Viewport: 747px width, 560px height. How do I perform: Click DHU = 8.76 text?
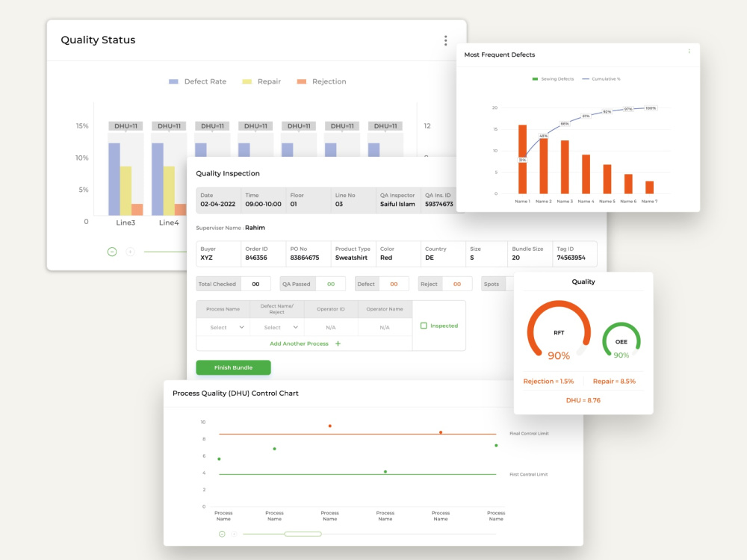(x=583, y=400)
